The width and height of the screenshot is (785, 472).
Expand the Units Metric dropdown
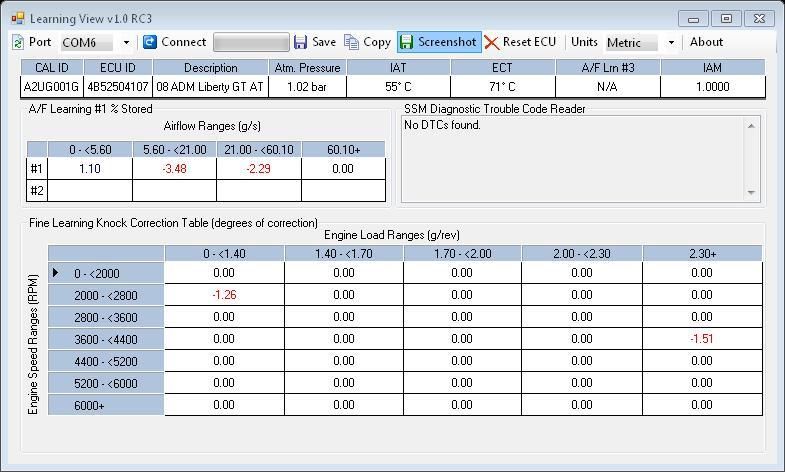click(x=670, y=43)
